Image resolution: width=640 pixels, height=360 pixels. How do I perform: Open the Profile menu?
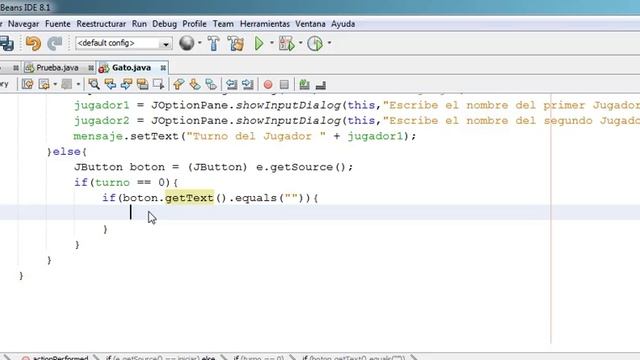(194, 24)
